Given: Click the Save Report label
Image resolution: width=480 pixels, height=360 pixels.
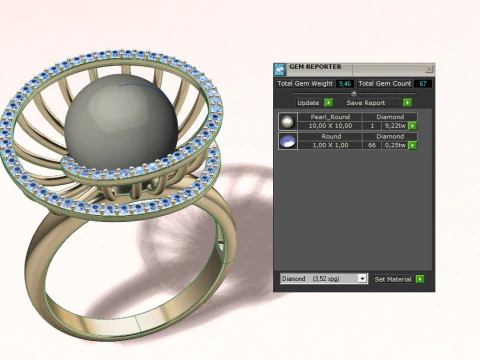Looking at the screenshot, I should [366, 103].
